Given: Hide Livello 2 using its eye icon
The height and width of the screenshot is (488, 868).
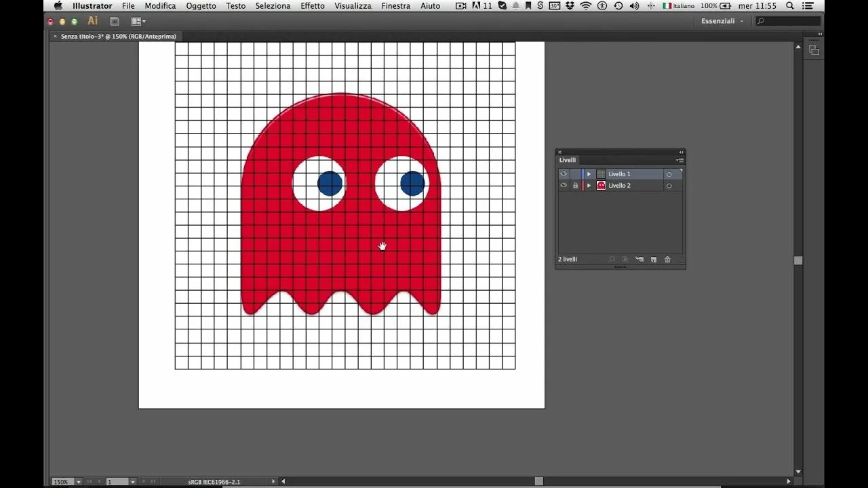Looking at the screenshot, I should (x=564, y=186).
